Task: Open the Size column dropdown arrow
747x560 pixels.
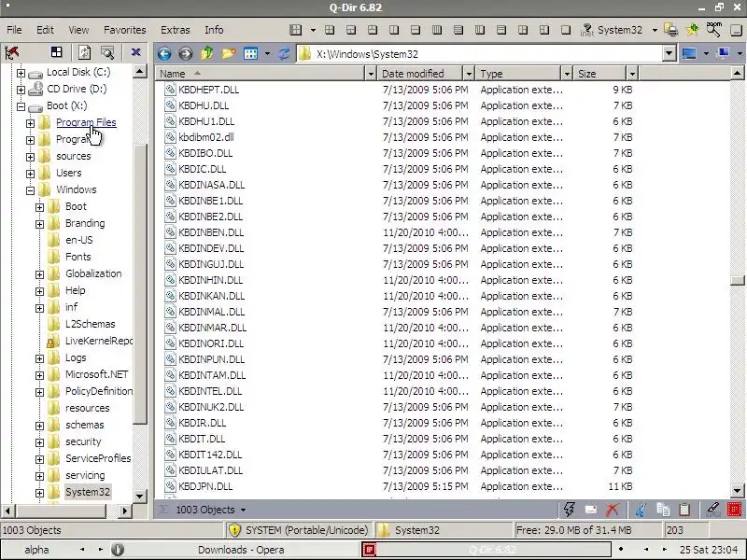Action: click(632, 74)
